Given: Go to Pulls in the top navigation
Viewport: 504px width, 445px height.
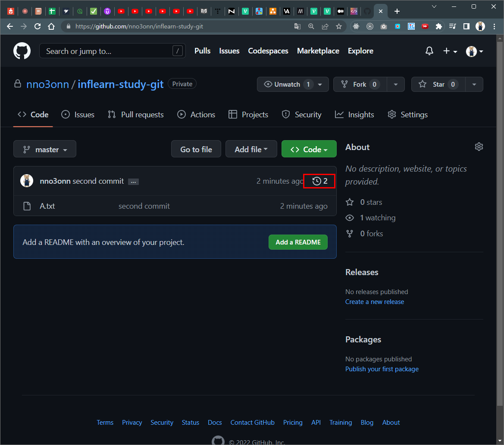Looking at the screenshot, I should coord(202,51).
